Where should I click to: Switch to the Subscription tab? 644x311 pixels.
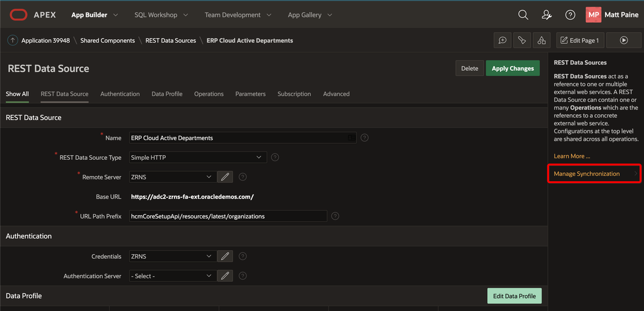pos(294,94)
